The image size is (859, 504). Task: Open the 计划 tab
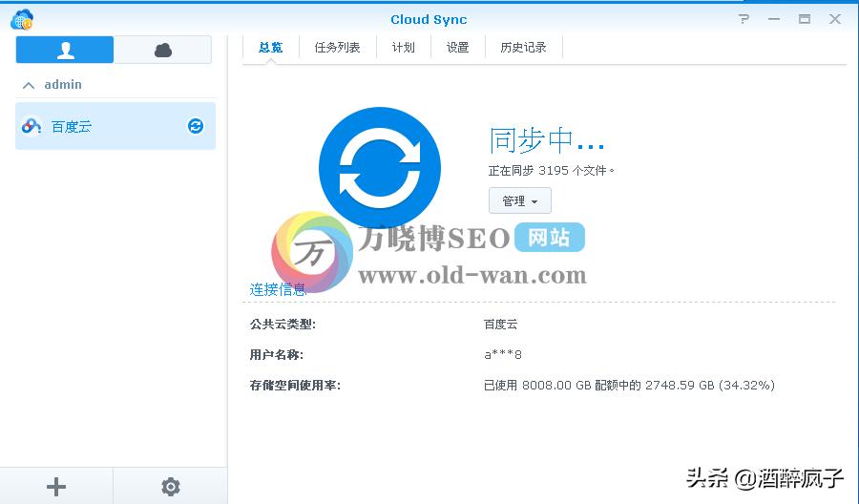pyautogui.click(x=404, y=48)
